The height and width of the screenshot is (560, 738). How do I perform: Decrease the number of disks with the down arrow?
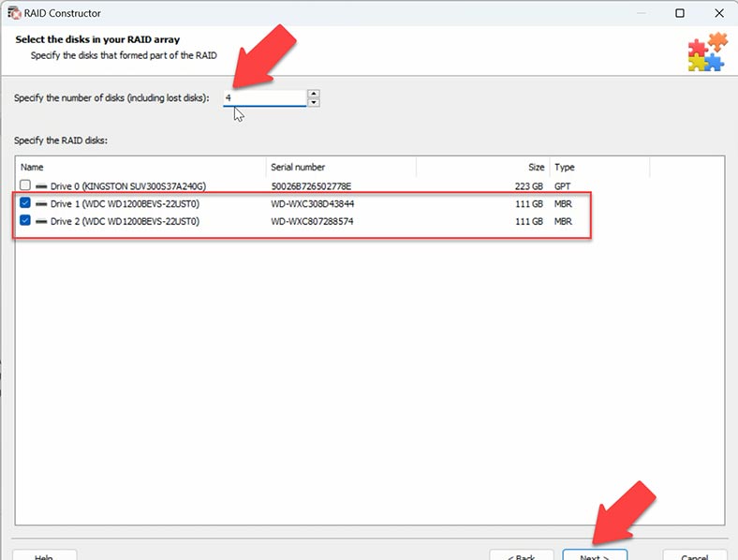tap(314, 103)
